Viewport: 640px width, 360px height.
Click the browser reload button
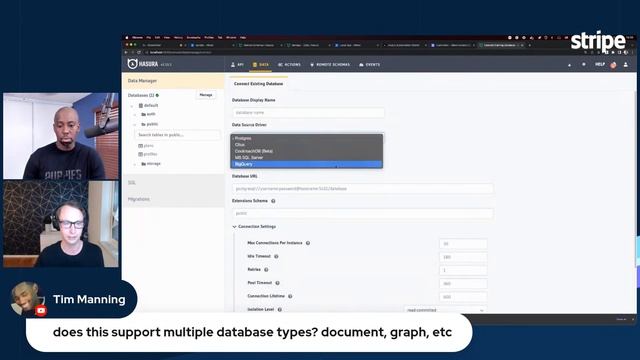point(139,52)
